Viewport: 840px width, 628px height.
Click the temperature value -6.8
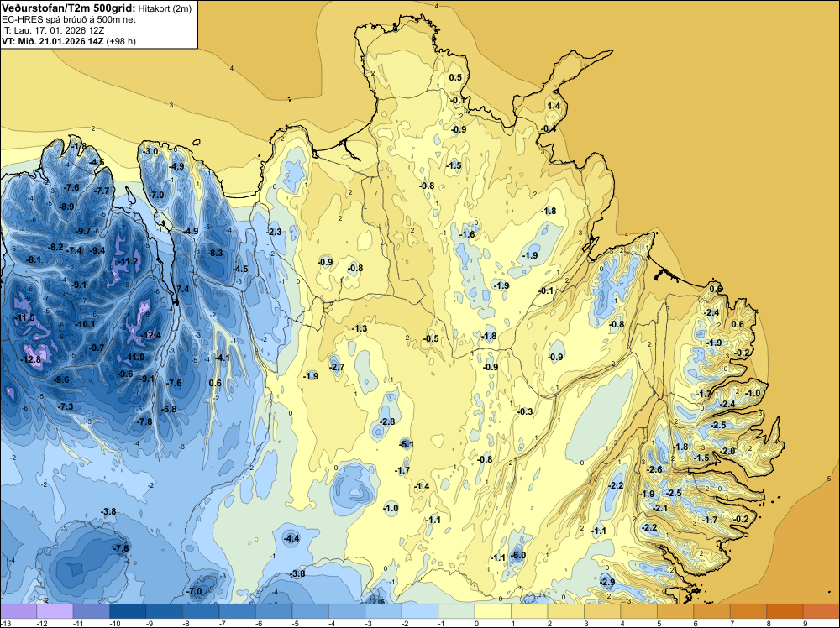tap(169, 409)
